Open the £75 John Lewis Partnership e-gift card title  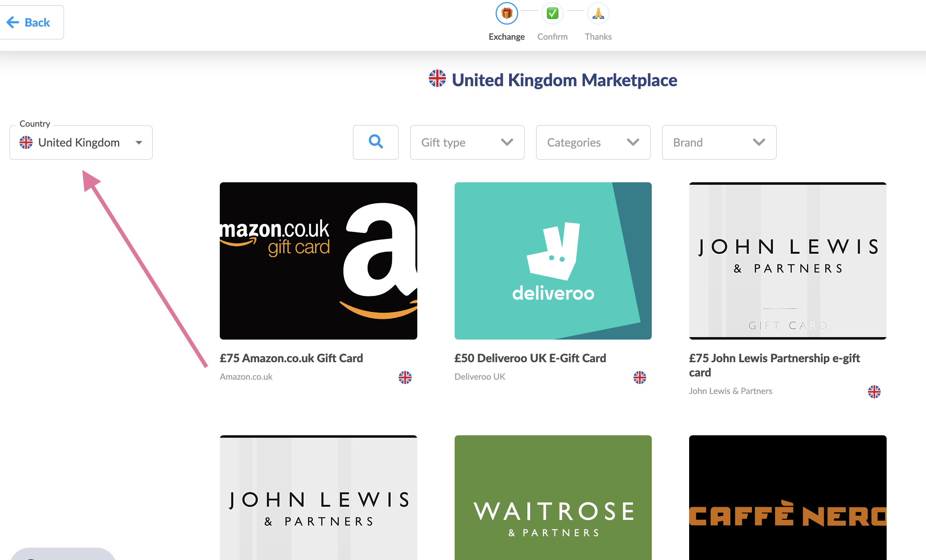coord(775,365)
